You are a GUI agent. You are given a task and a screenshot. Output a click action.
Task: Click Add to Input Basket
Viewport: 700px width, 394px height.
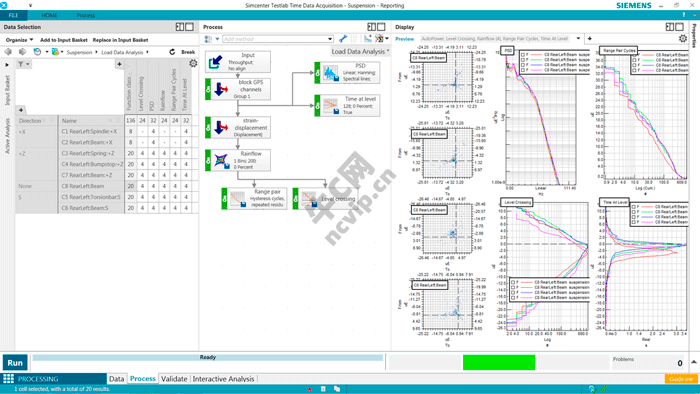(64, 40)
